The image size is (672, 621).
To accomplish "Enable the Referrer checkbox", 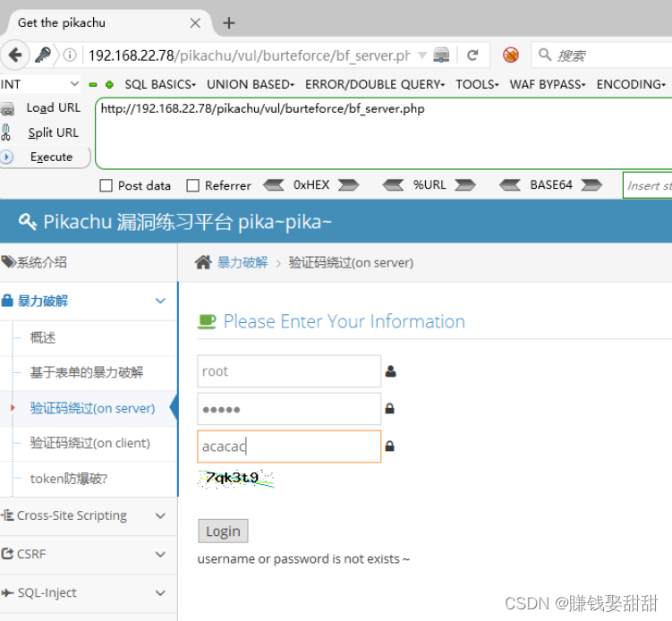I will coord(193,185).
